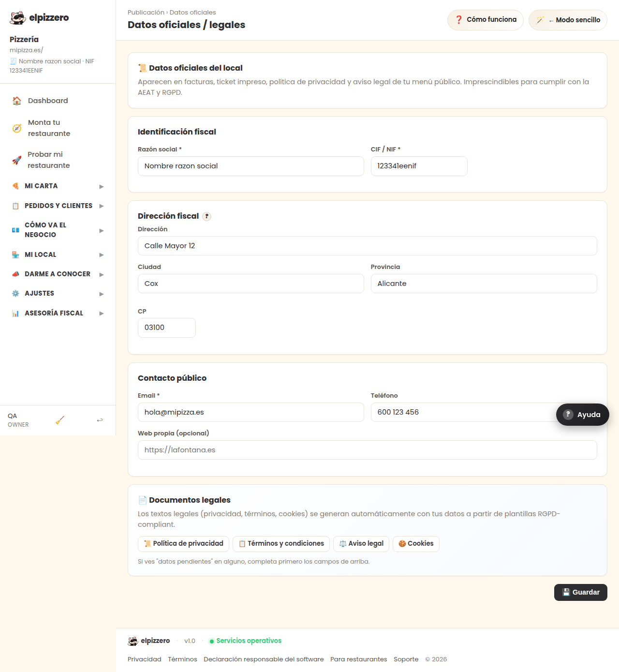Click the elpizzero logo in the sidebar
Viewport: 619px width, 672px height.
(39, 18)
